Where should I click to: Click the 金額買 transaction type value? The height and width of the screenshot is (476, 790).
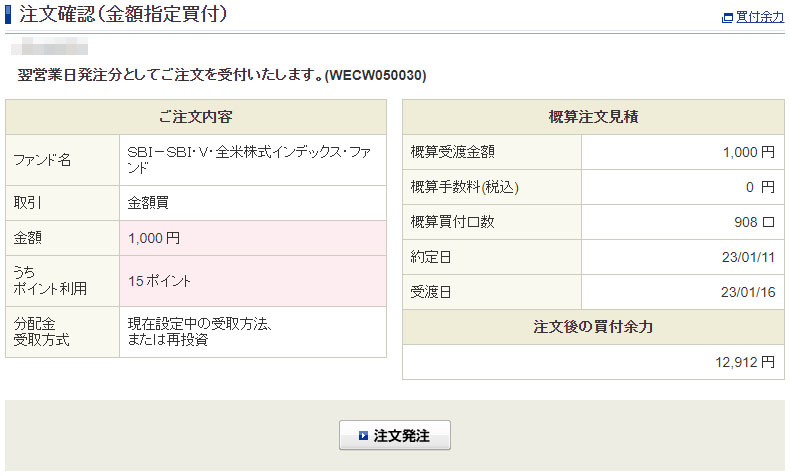click(148, 202)
